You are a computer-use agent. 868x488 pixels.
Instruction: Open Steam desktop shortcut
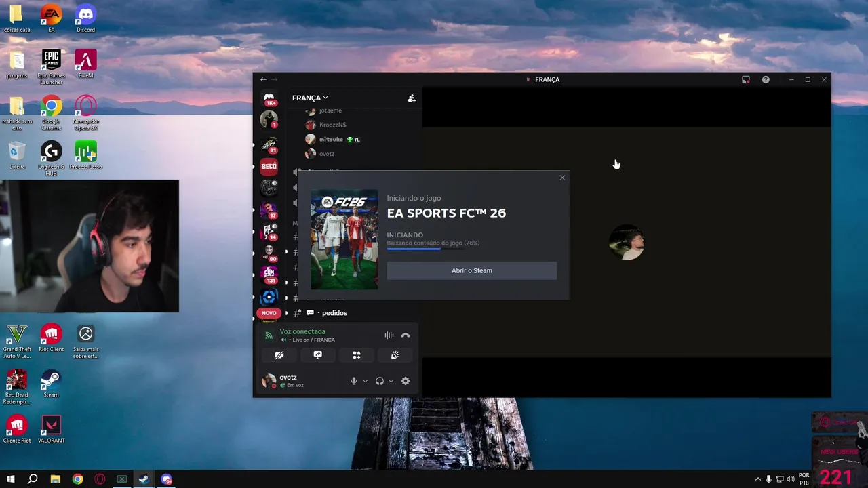coord(51,384)
